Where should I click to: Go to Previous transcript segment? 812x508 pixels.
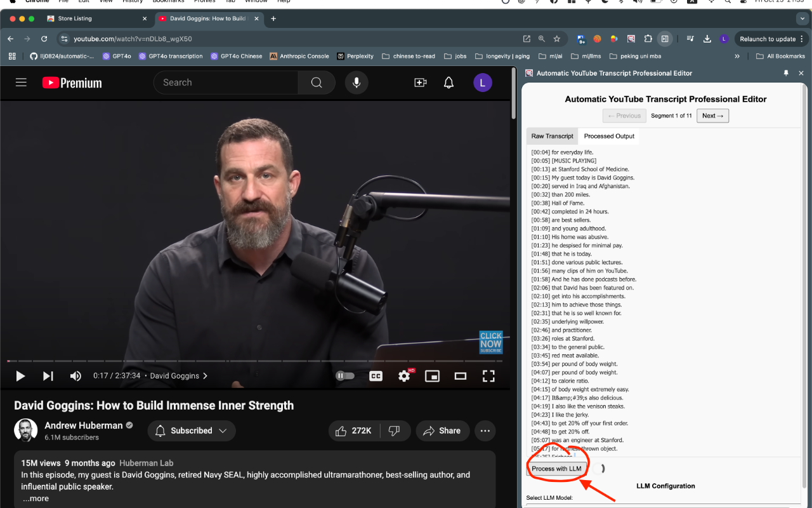click(624, 116)
